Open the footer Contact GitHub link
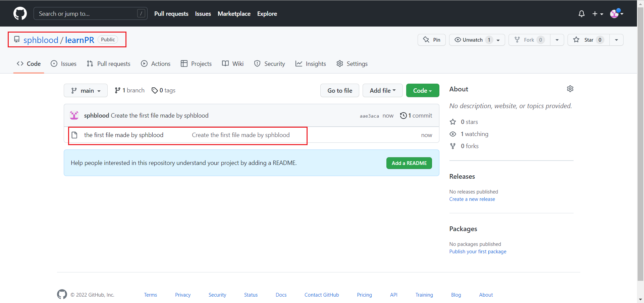The image size is (644, 303). coord(322,295)
